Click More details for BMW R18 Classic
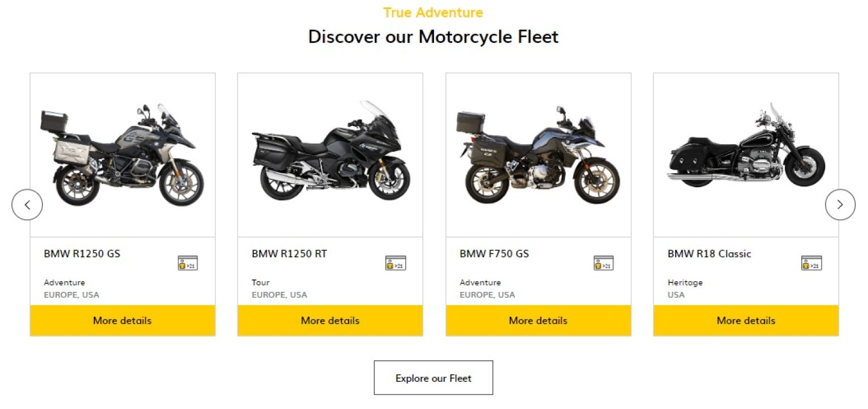 (745, 320)
